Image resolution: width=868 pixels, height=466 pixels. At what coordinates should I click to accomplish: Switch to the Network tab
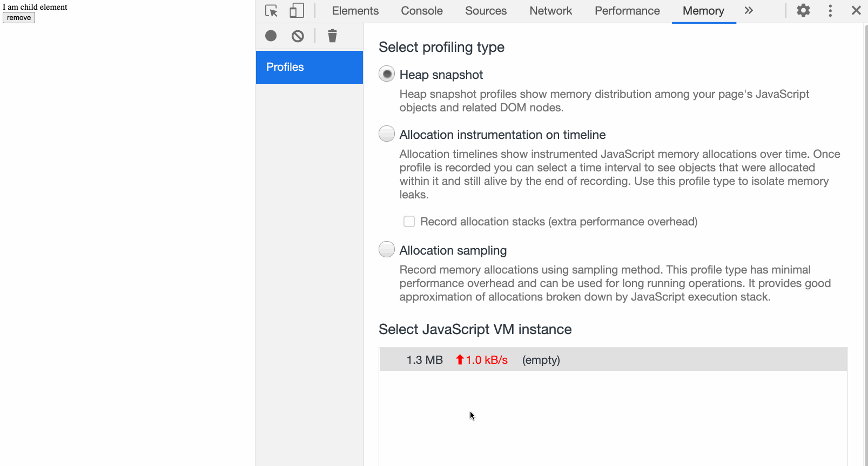[550, 11]
